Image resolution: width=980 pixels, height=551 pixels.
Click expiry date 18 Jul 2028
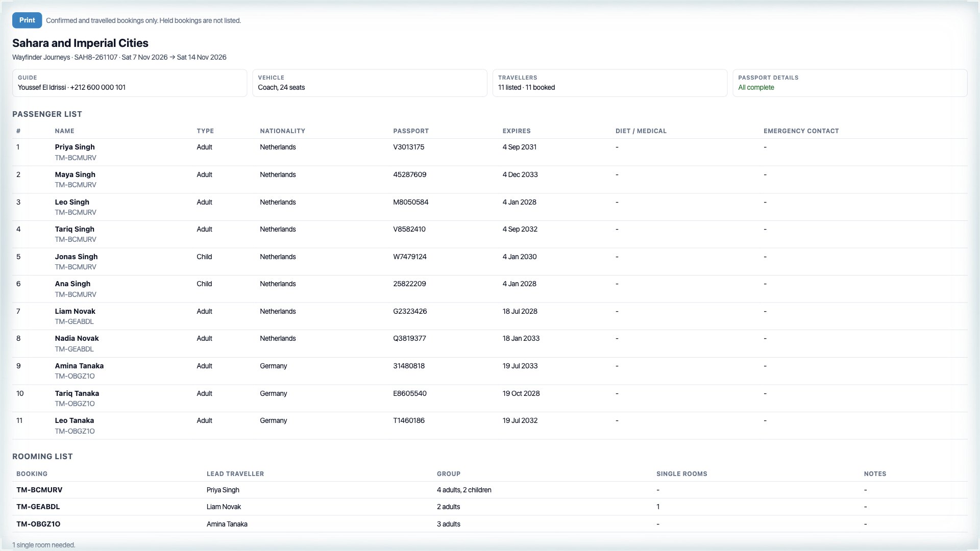coord(520,311)
